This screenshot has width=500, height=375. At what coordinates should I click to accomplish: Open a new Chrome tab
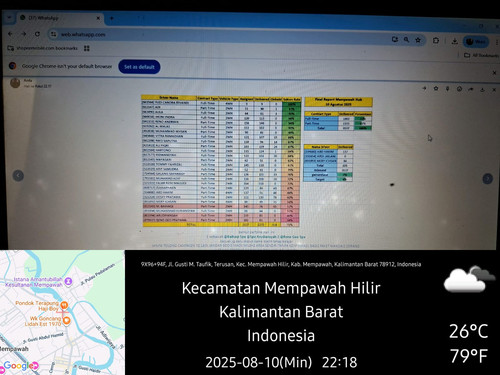pyautogui.click(x=112, y=18)
